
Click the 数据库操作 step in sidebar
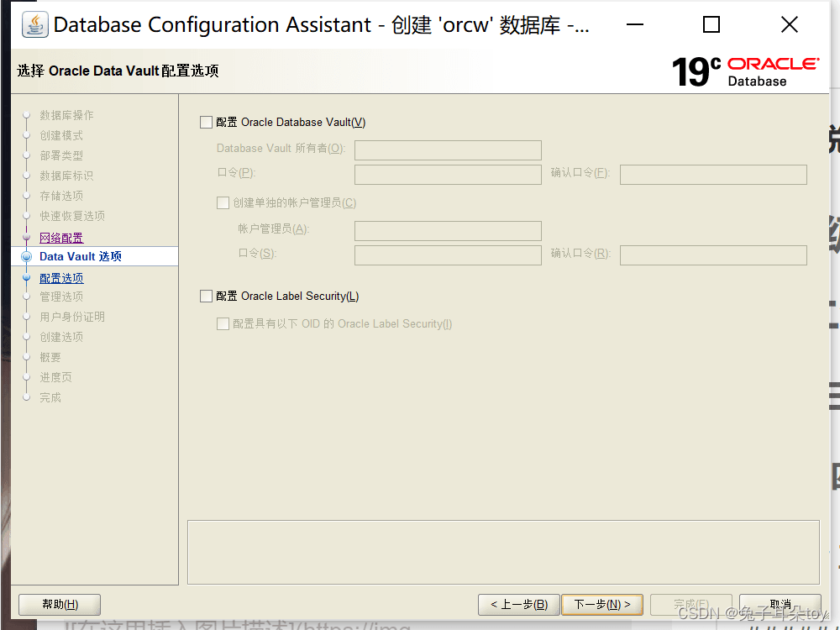(x=66, y=115)
